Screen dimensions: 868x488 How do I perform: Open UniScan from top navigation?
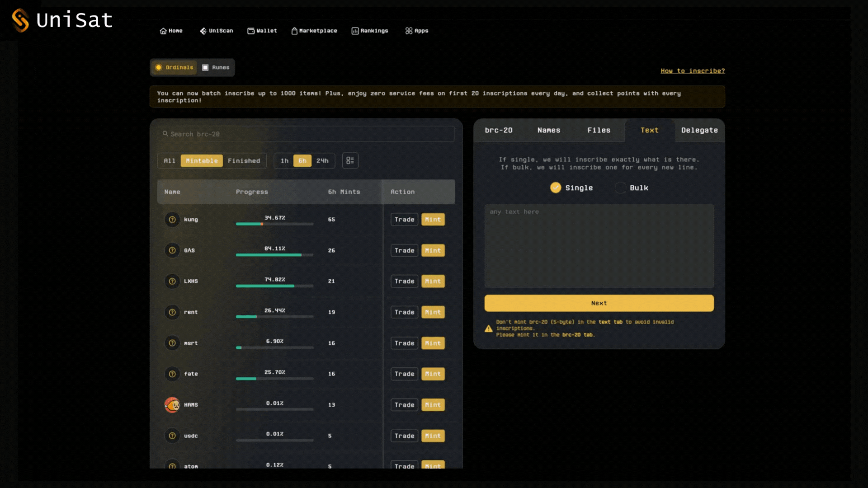point(217,31)
